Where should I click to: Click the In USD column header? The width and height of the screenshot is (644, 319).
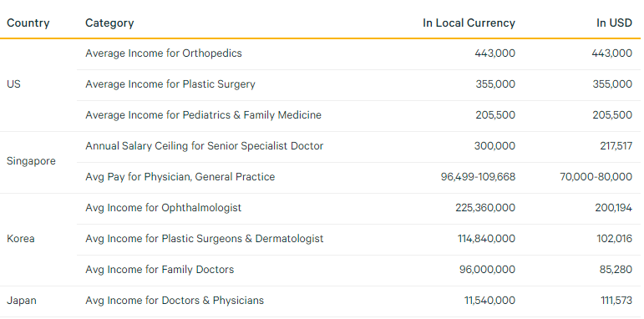(614, 23)
